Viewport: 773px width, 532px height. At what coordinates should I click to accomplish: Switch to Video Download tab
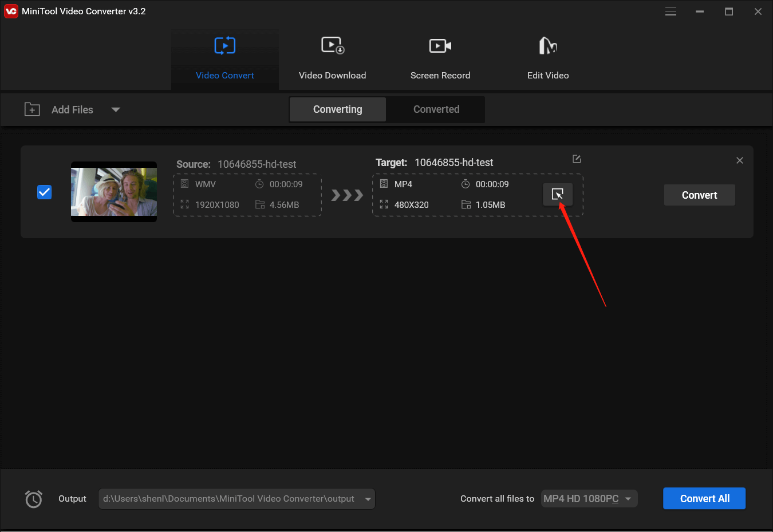pyautogui.click(x=332, y=60)
